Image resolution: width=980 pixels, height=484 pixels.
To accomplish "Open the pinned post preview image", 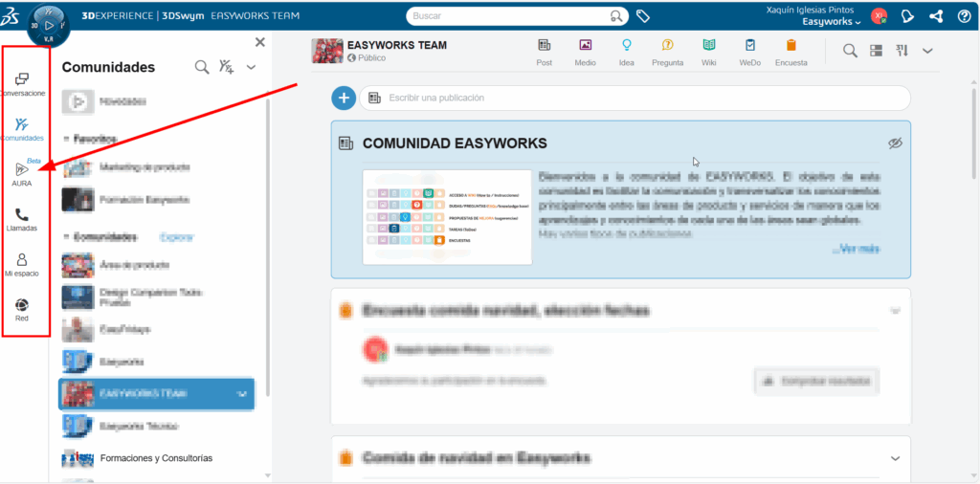I will (x=447, y=217).
